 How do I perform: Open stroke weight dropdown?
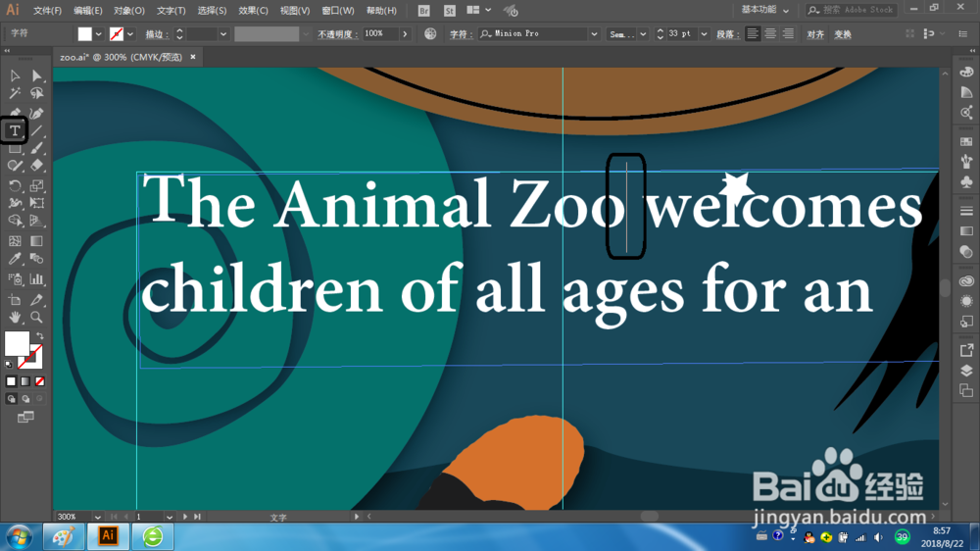tap(223, 34)
